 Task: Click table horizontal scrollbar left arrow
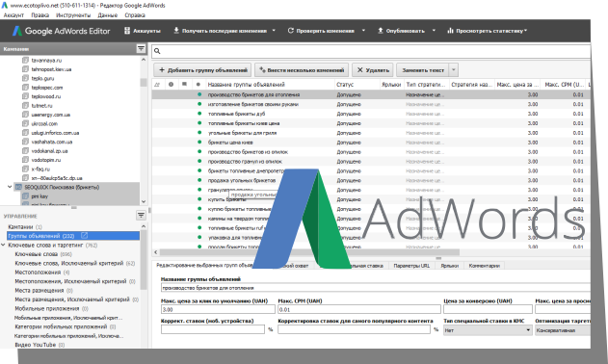tap(156, 252)
